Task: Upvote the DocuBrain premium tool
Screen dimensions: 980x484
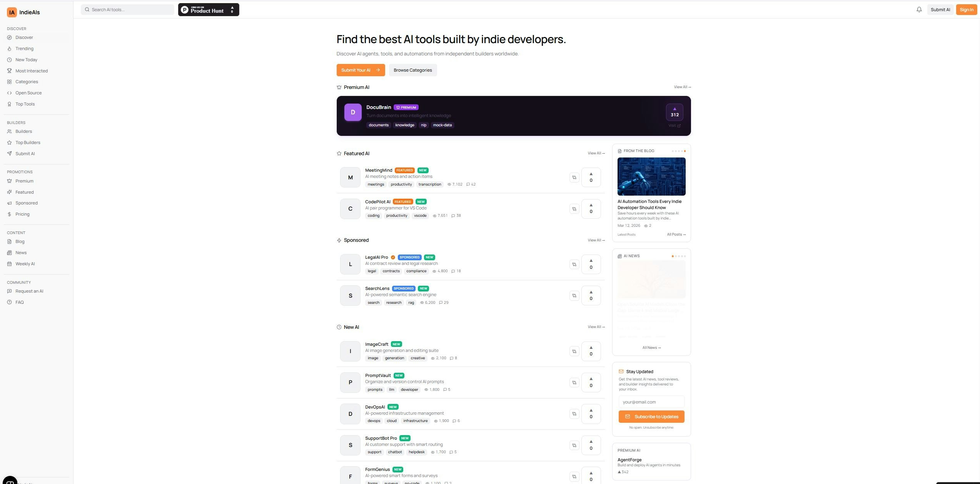Action: (x=674, y=112)
